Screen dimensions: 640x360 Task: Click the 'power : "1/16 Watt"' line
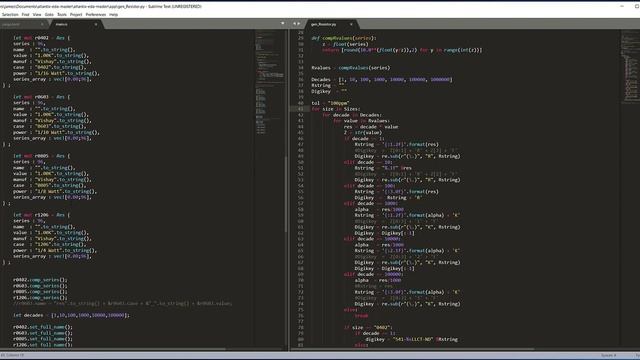pyautogui.click(x=56, y=73)
